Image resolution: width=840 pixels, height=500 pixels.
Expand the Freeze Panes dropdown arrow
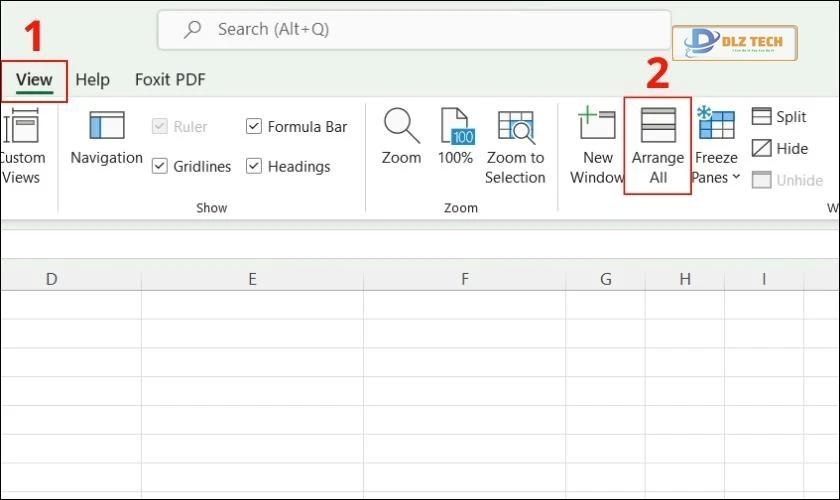point(736,177)
